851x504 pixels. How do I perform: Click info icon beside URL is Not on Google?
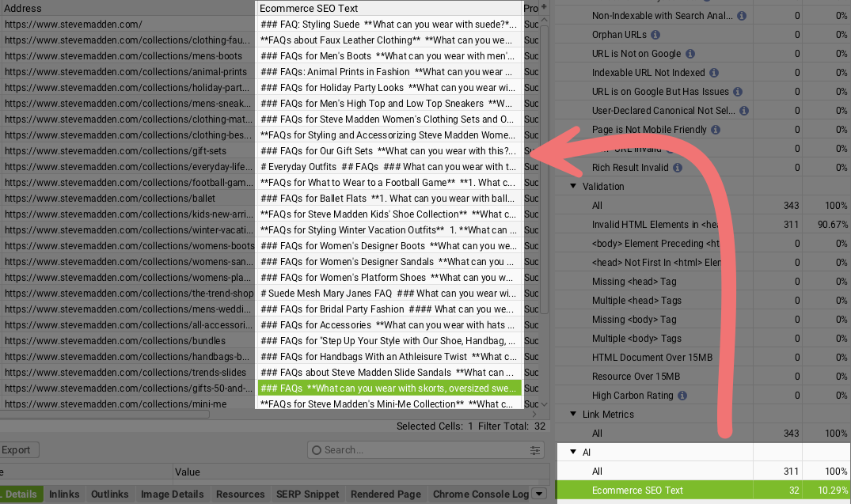690,54
